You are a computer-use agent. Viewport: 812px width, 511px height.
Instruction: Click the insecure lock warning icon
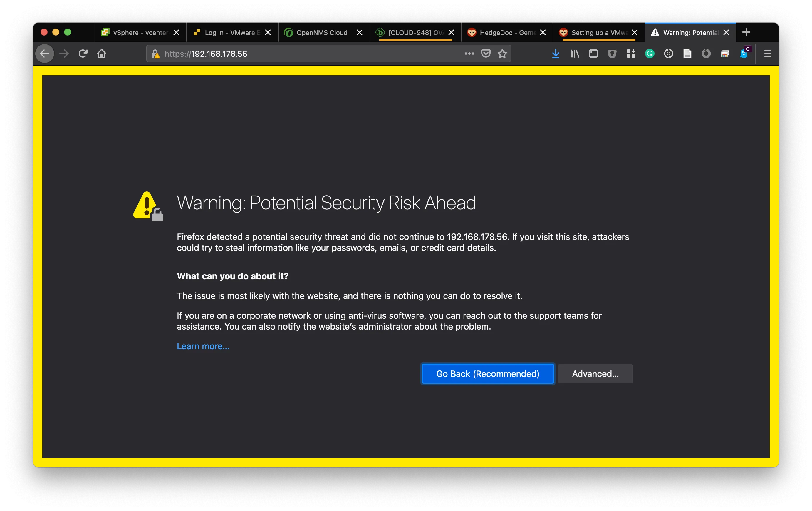[155, 54]
